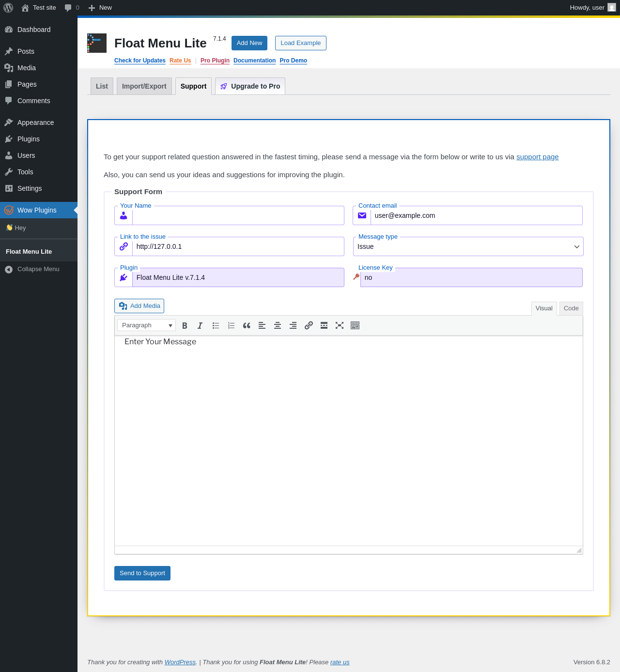The height and width of the screenshot is (672, 620).
Task: Open the Pro Demo link
Action: (294, 61)
